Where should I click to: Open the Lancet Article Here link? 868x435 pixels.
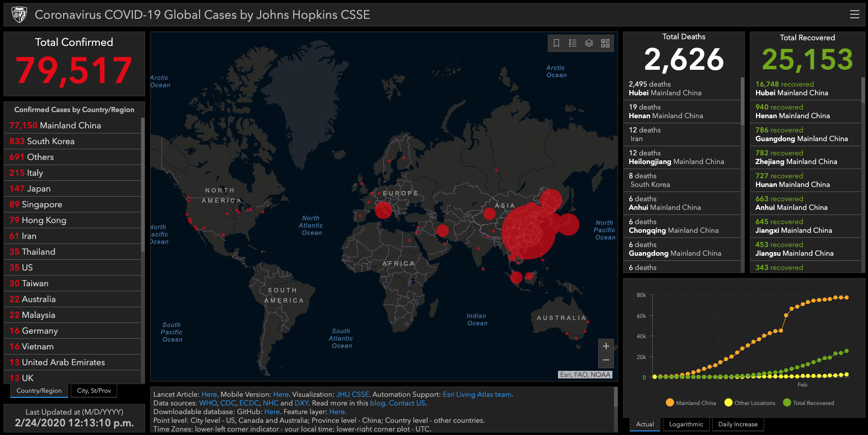(209, 394)
